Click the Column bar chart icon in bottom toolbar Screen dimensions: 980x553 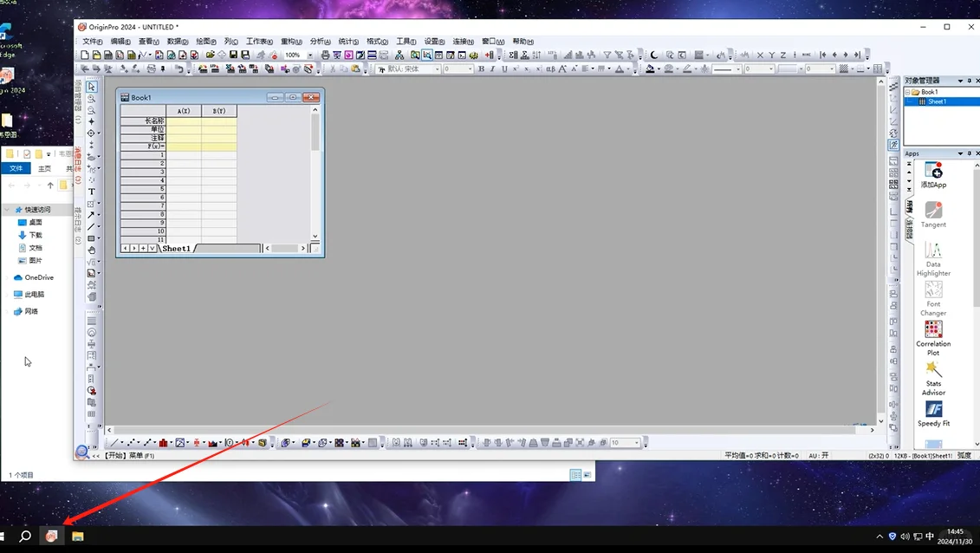[163, 442]
